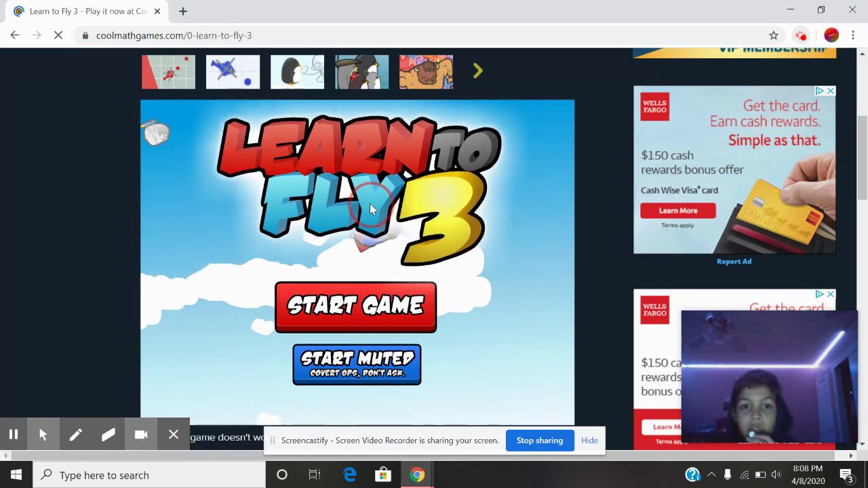The width and height of the screenshot is (868, 488).
Task: Click Stop sharing button
Action: 540,441
